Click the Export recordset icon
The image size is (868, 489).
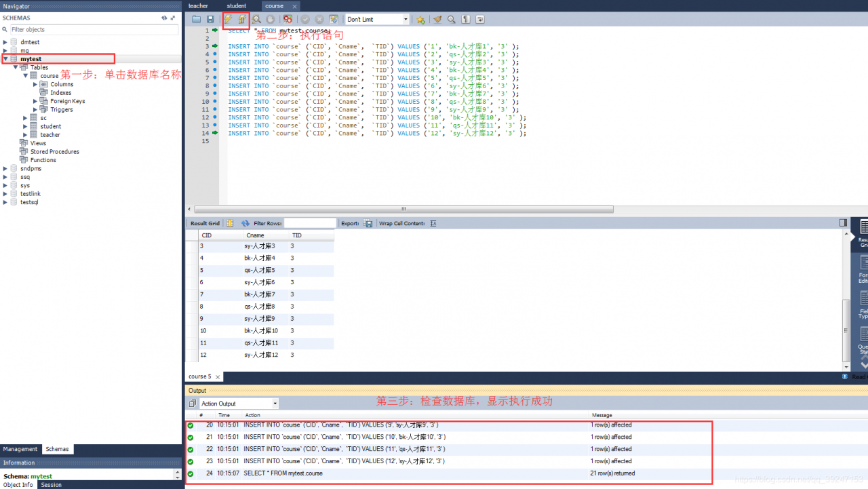(x=368, y=223)
